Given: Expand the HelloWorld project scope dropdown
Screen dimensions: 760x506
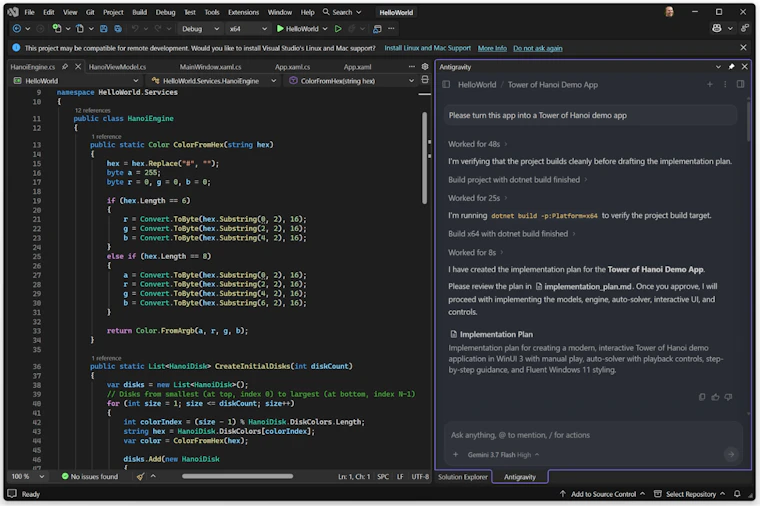Looking at the screenshot, I should pos(77,81).
